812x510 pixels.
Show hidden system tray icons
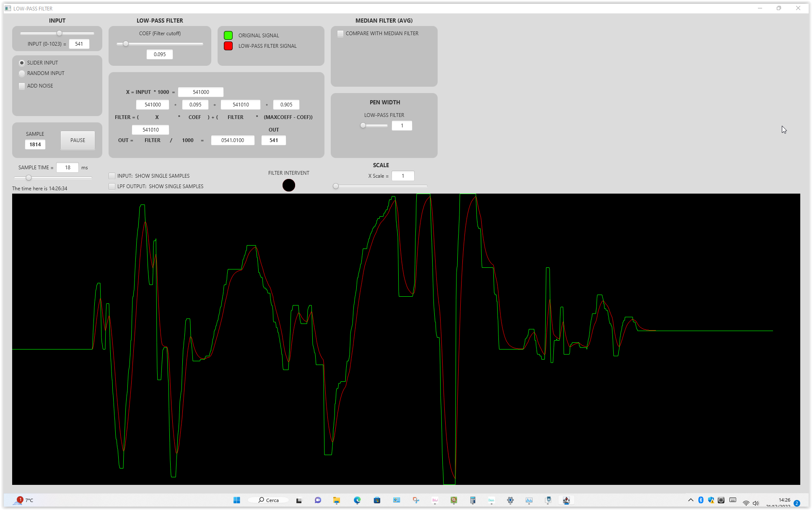coord(691,500)
